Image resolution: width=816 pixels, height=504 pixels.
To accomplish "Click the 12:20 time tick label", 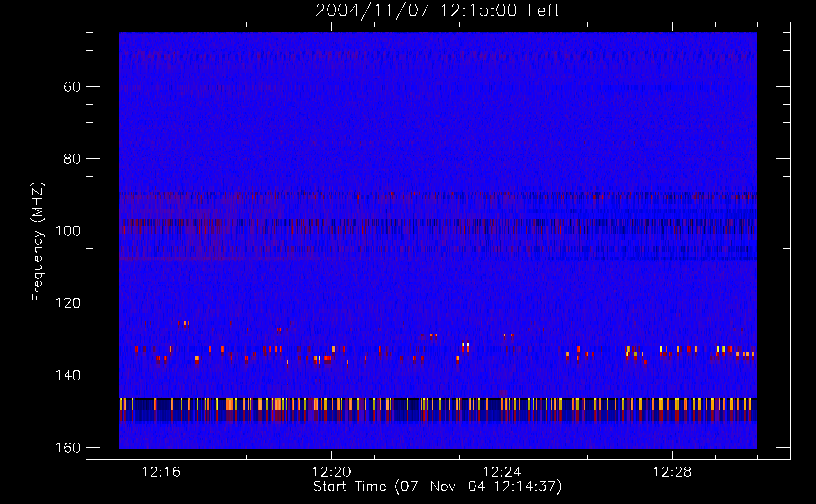I will click(331, 472).
